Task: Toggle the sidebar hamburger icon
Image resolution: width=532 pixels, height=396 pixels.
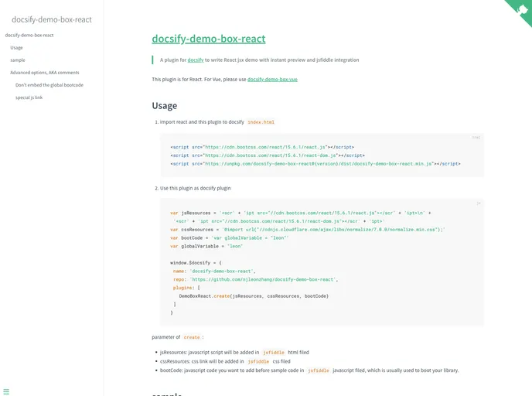Action: 6,391
